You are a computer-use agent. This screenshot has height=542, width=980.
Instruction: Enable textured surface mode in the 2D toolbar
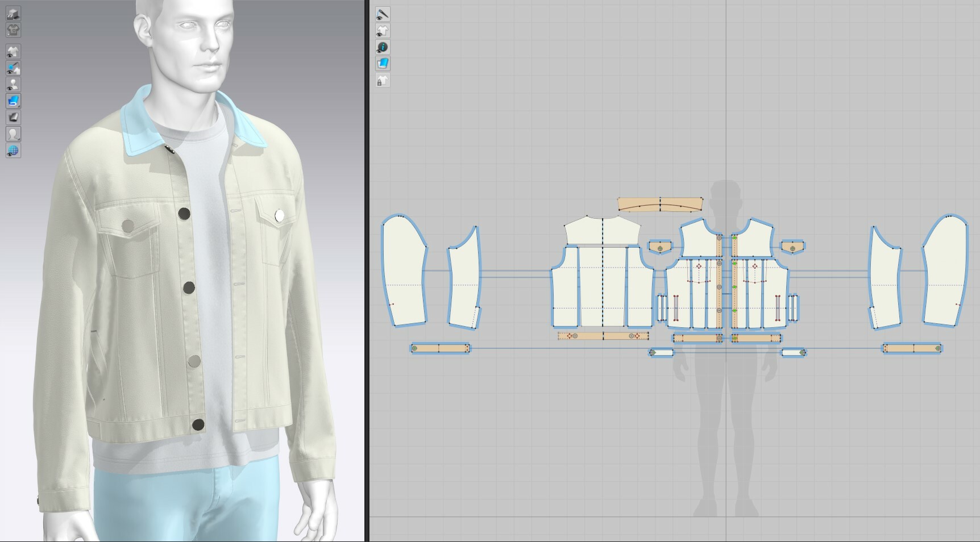click(382, 64)
